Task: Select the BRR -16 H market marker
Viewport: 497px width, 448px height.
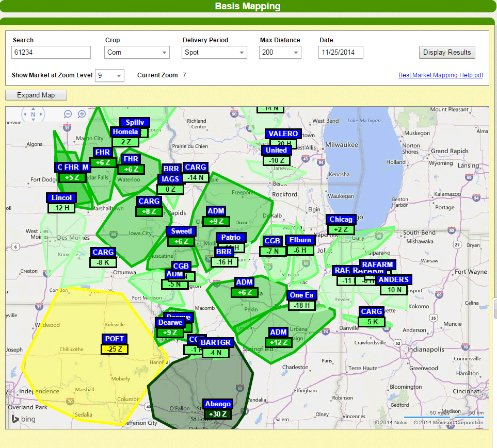Action: (224, 257)
